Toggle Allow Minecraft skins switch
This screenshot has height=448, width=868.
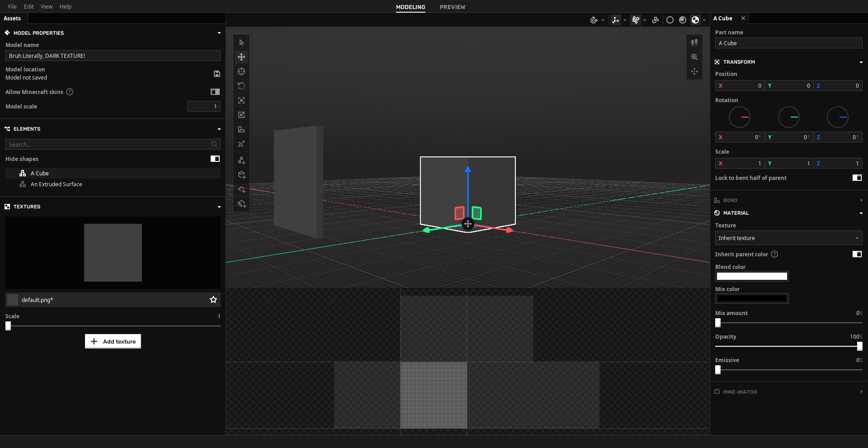point(215,92)
